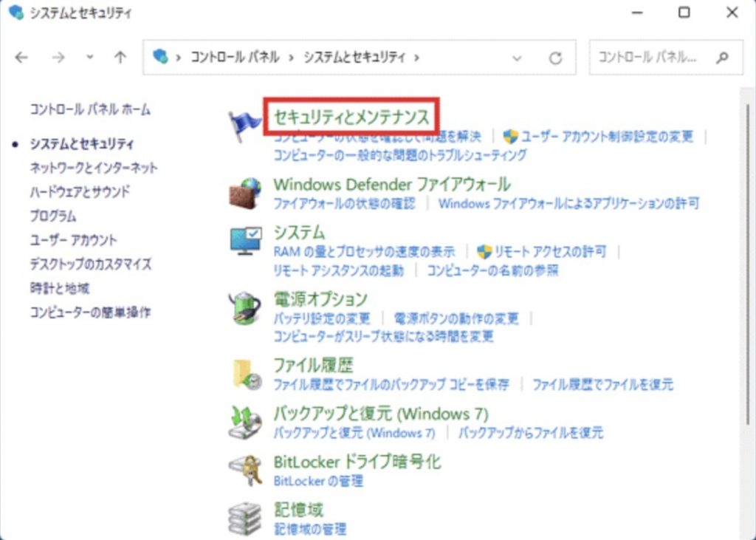This screenshot has height=540, width=756.
Task: Click ファイル履歴でファイルを復元 link
Action: [602, 385]
